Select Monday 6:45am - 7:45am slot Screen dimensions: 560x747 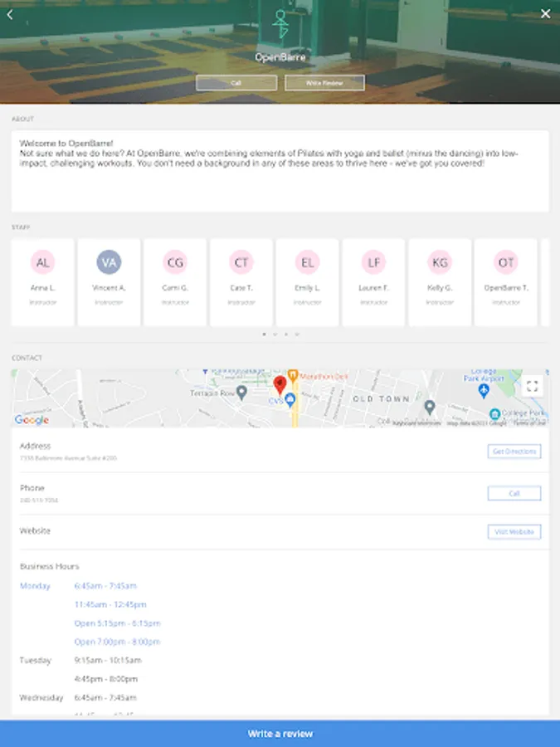105,586
